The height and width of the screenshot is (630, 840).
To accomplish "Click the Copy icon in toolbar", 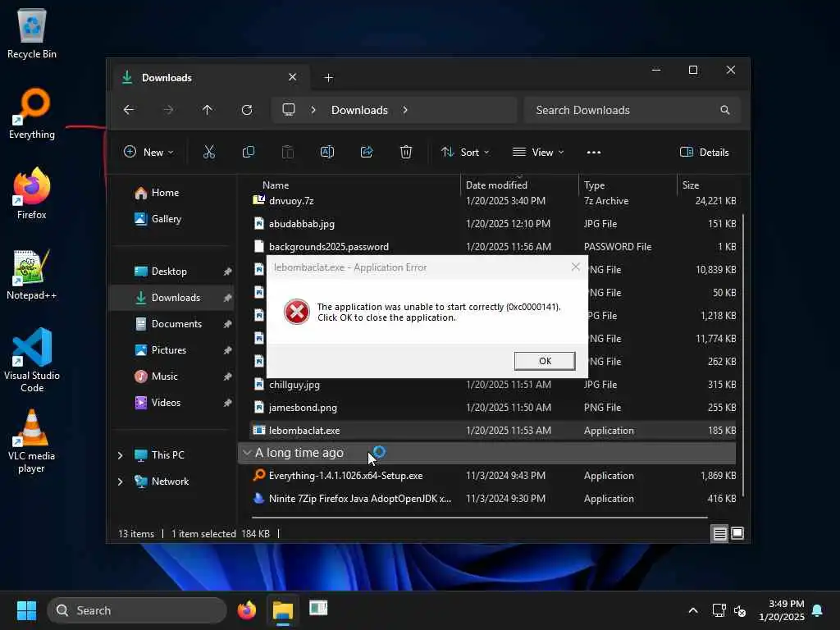I will click(249, 152).
